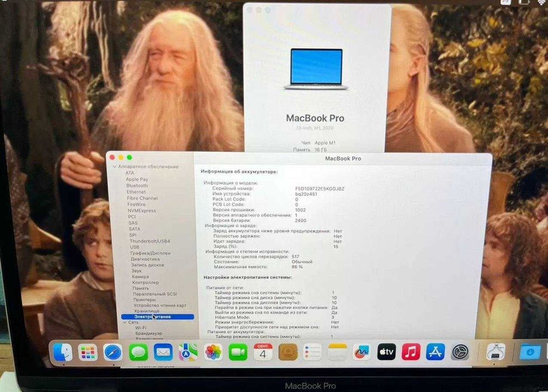Viewport: 548px width, 392px height.
Task: Select Bluetooth in the sidebar
Action: 137,185
